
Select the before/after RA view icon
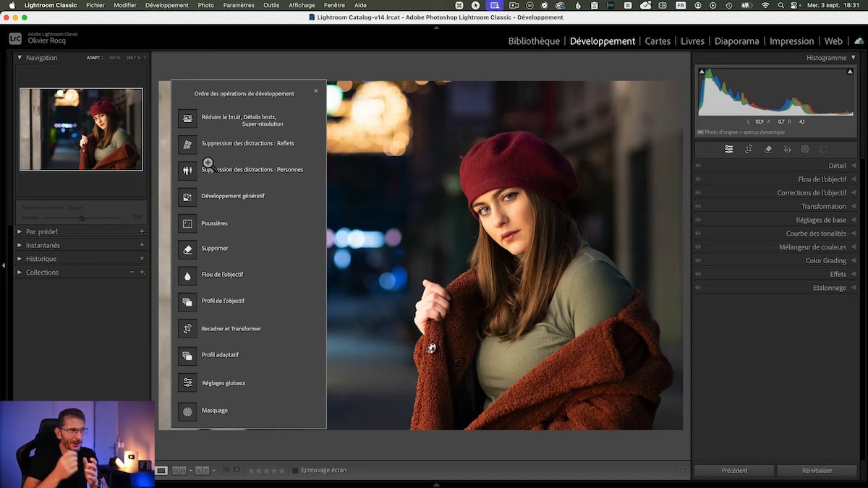point(179,471)
